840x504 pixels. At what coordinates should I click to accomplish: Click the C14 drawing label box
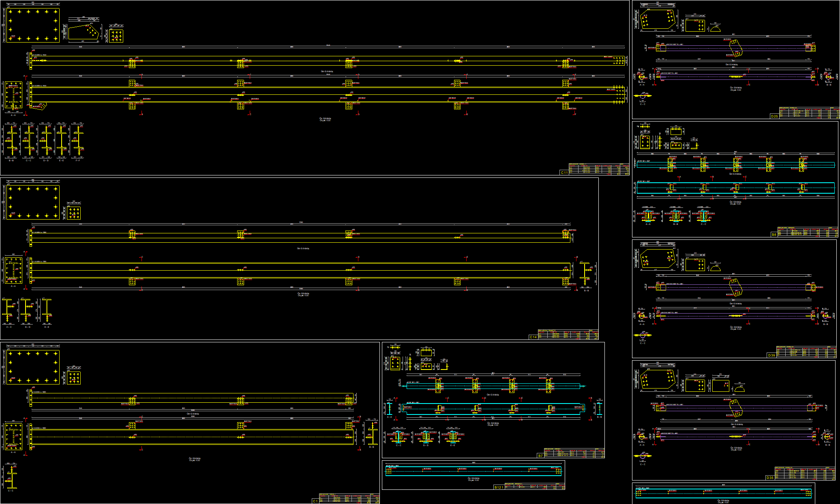(533, 337)
